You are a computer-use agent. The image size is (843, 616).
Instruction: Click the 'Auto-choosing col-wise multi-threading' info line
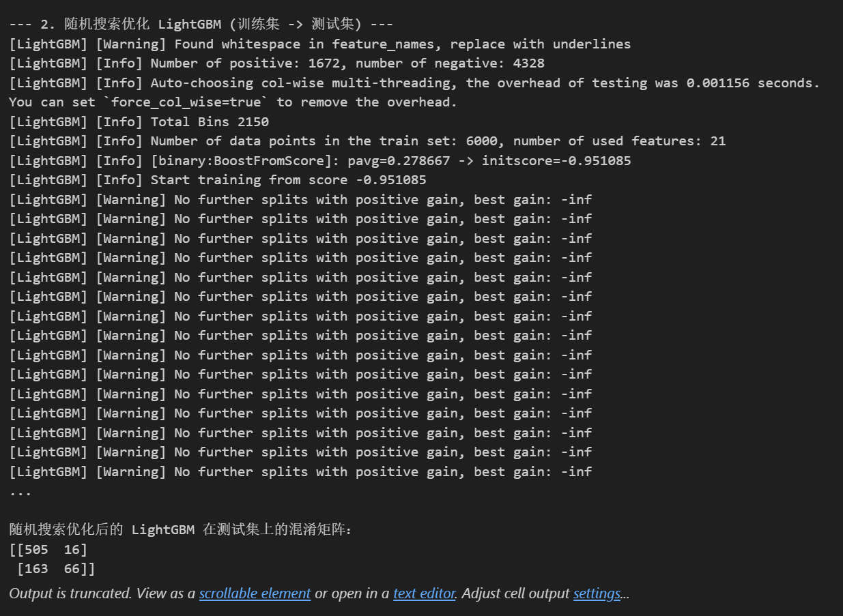click(x=414, y=83)
